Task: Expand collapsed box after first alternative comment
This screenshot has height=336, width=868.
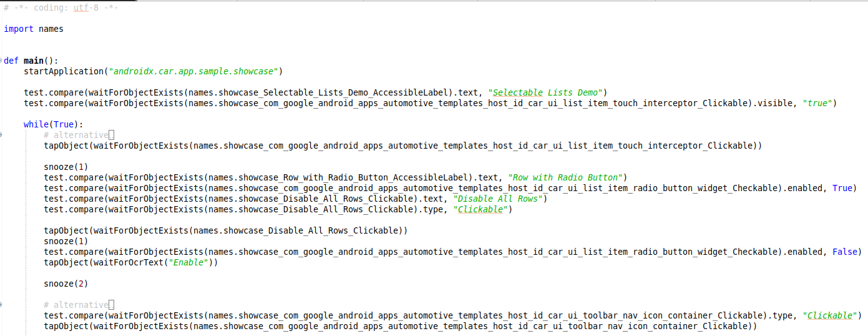Action: pos(111,135)
